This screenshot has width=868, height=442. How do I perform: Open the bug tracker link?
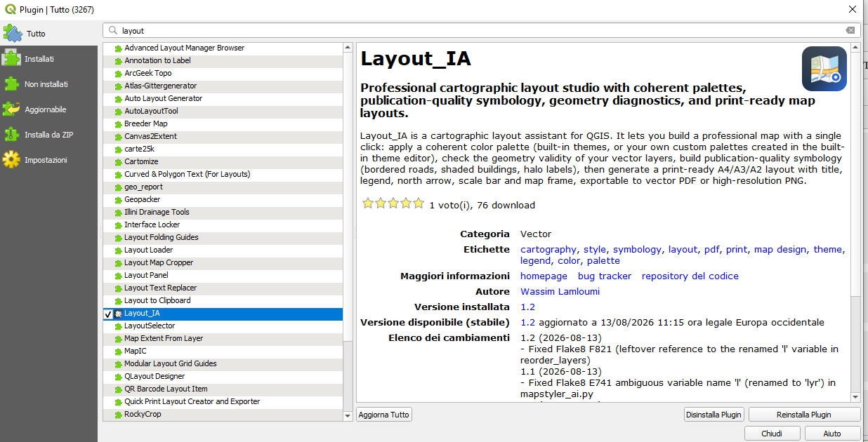pos(605,276)
